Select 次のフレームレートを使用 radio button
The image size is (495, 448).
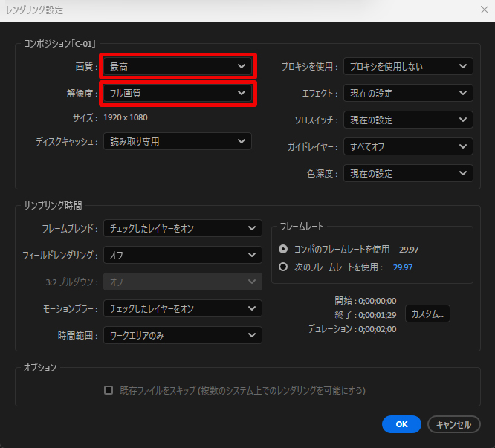tap(283, 267)
